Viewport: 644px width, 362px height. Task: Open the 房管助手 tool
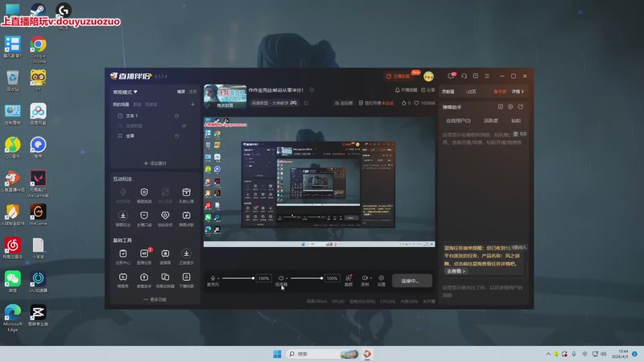click(144, 277)
